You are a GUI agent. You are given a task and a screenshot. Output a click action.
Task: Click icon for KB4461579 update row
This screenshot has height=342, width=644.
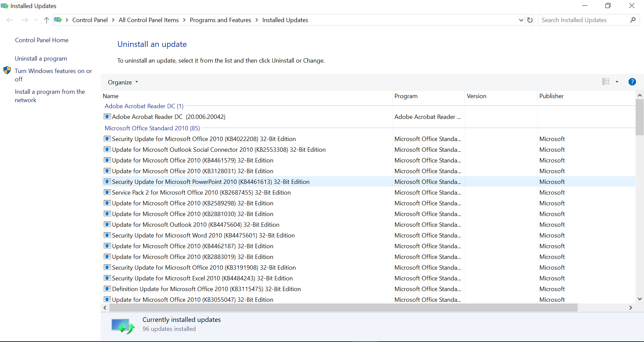[107, 160]
